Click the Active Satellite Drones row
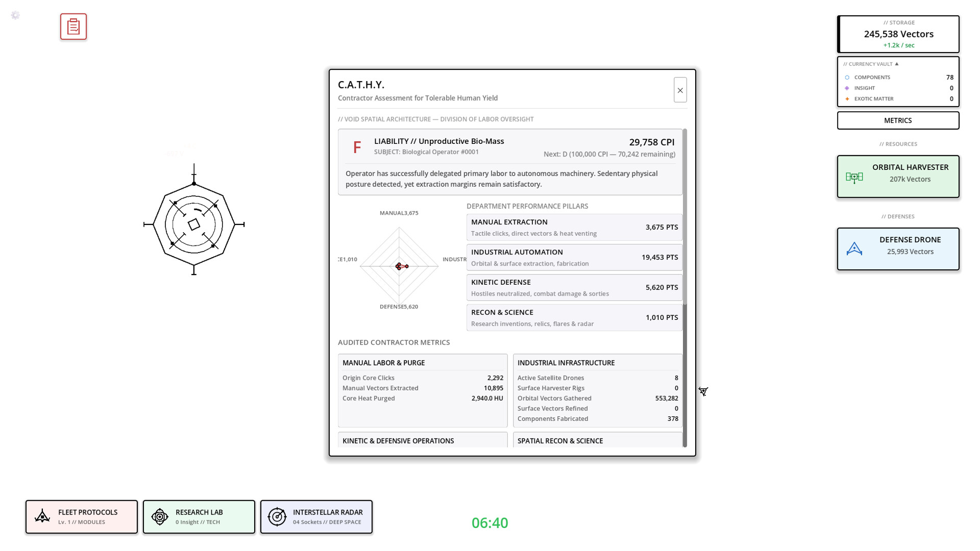The image size is (980, 551). (598, 378)
